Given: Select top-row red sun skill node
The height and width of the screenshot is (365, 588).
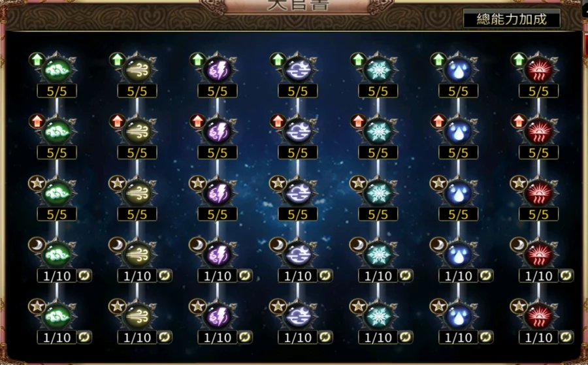Looking at the screenshot, I should 538,70.
